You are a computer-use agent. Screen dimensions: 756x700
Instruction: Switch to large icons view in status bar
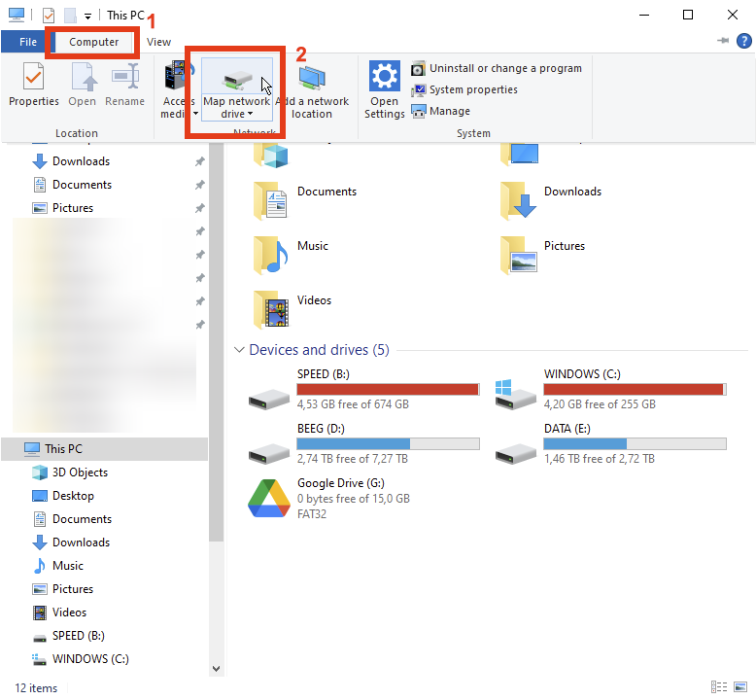(740, 687)
